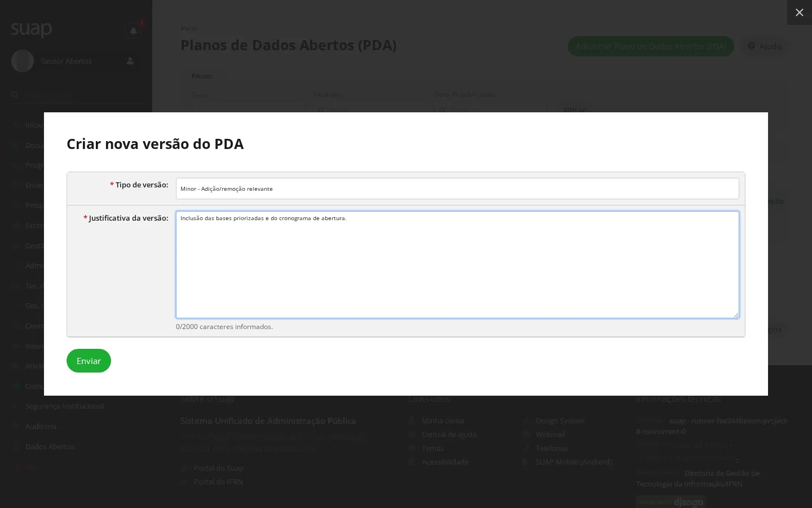
Task: Click the Gestor Abertos avatar picture
Action: 23,61
